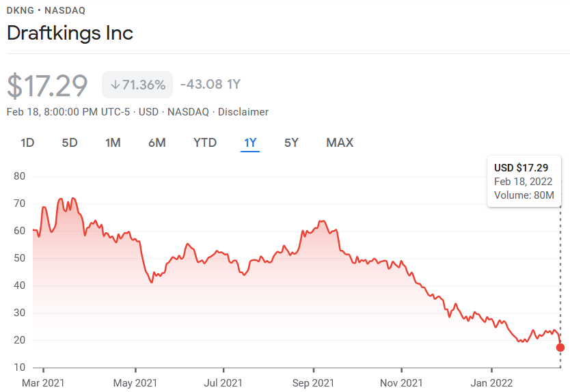Click the active 1Y tab
The height and width of the screenshot is (392, 570).
point(250,143)
